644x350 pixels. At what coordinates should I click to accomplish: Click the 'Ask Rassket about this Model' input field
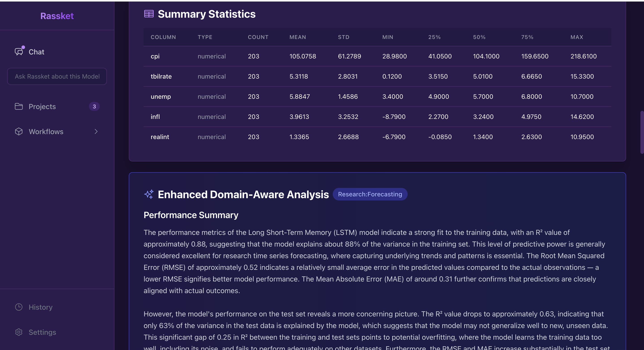tap(57, 76)
